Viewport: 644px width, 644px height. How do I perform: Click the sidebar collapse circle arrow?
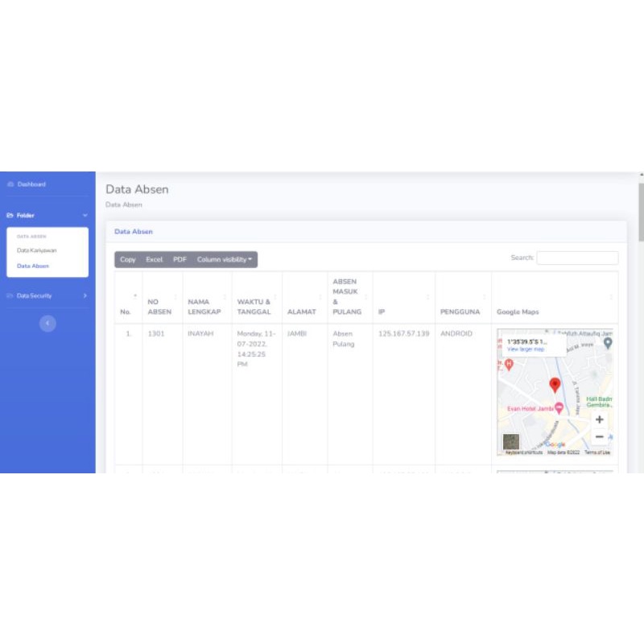[47, 323]
